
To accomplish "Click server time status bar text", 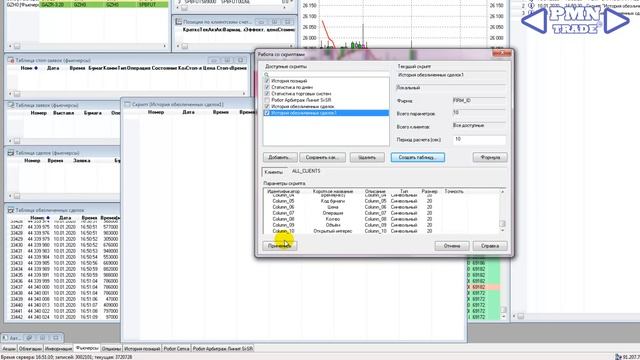I will (67, 357).
